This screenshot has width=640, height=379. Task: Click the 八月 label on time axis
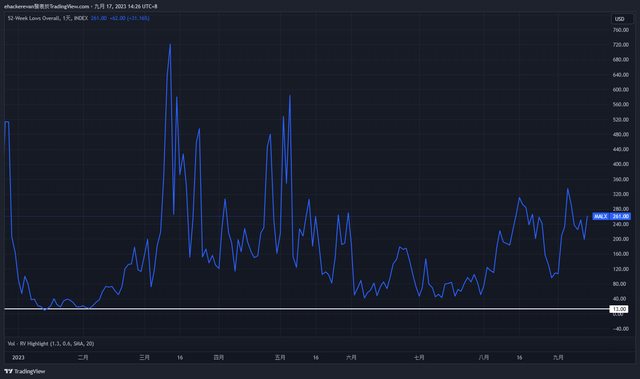[x=484, y=357]
